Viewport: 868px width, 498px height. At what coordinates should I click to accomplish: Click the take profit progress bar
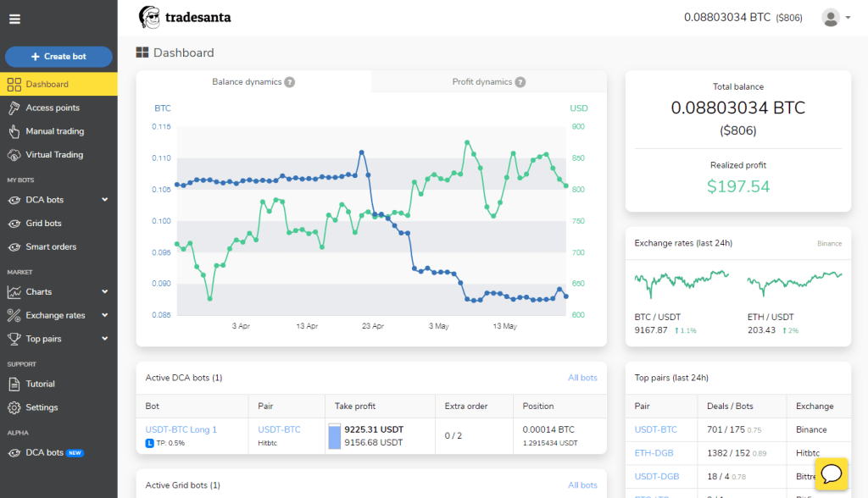tap(333, 434)
